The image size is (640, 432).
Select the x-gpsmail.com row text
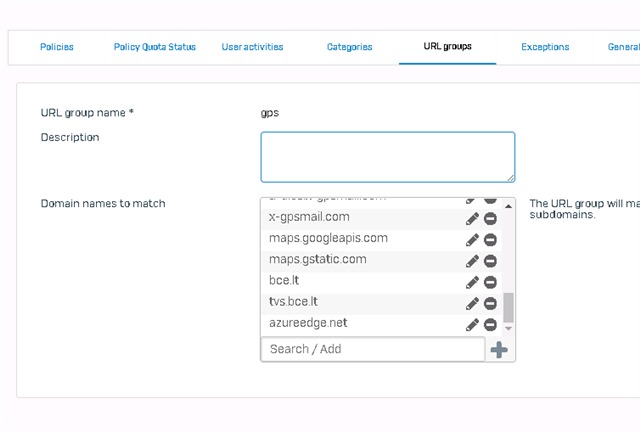click(309, 217)
